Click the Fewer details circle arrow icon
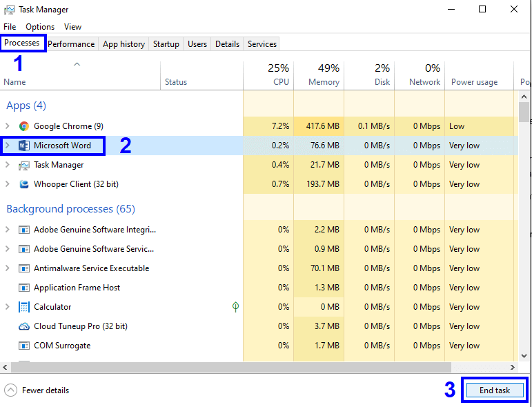This screenshot has height=407, width=532. tap(10, 390)
